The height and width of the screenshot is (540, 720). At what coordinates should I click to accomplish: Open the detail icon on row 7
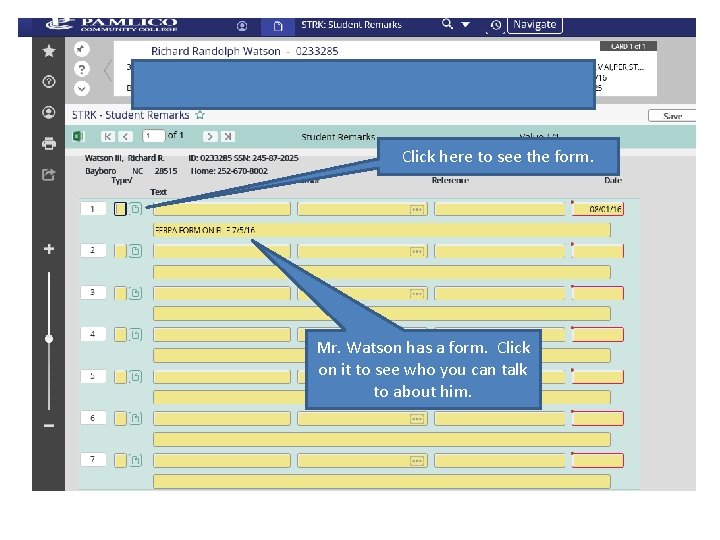(135, 460)
